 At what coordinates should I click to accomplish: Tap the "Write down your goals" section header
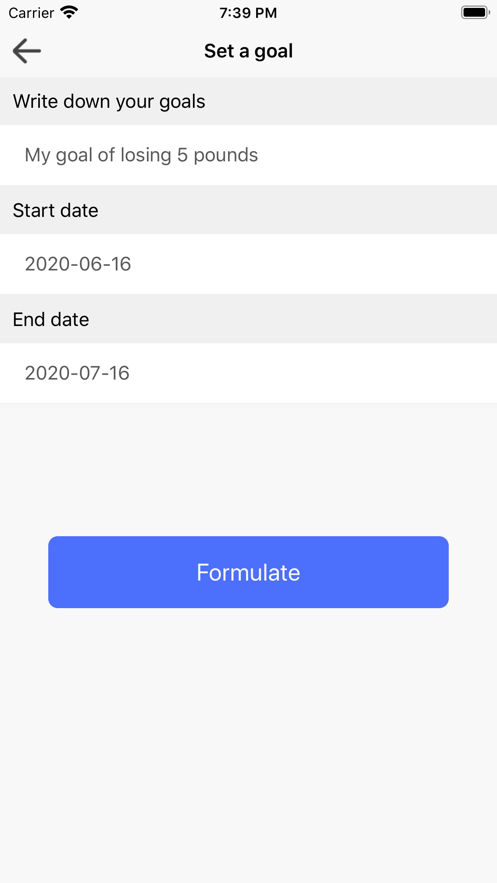[109, 101]
